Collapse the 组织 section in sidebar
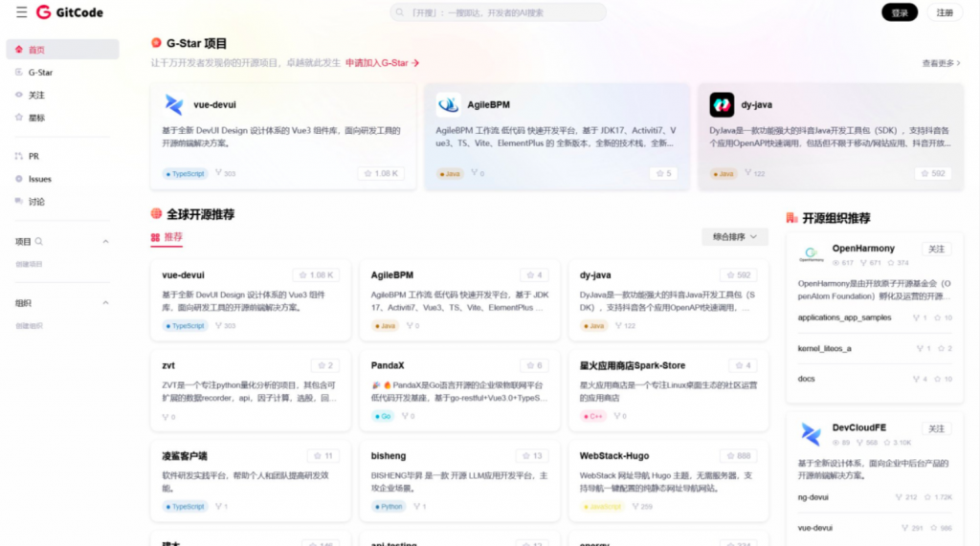This screenshot has height=546, width=980. (105, 303)
